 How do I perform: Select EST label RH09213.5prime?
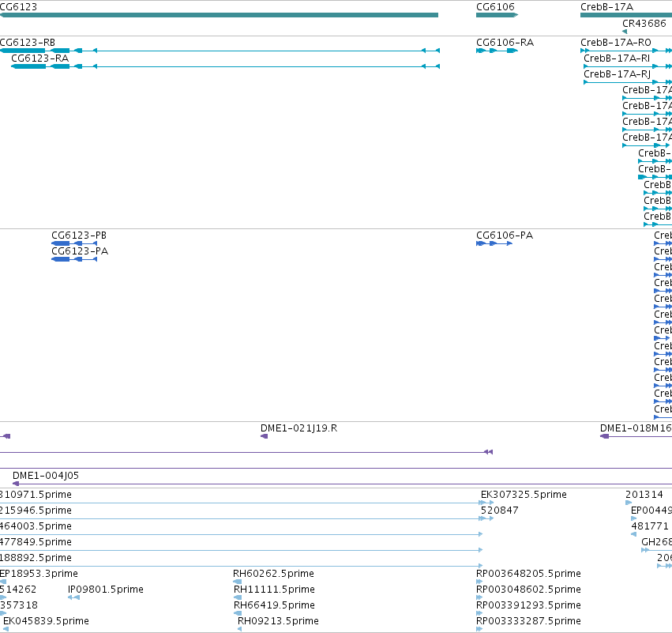(278, 621)
